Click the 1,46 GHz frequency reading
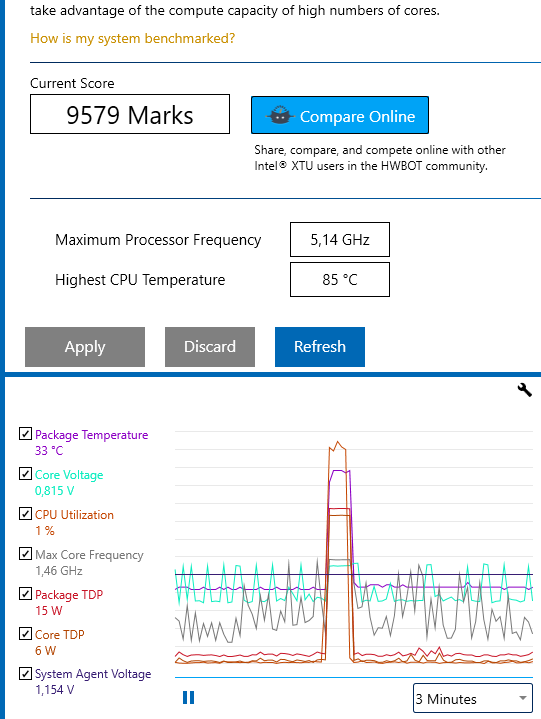 point(59,571)
